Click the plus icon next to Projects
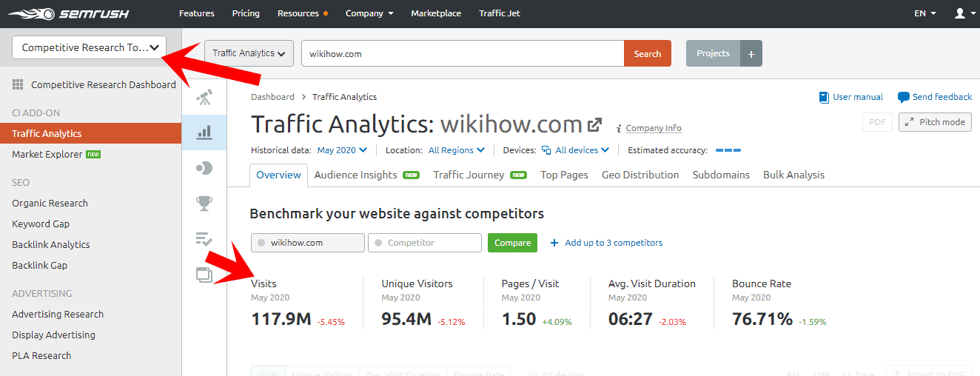The height and width of the screenshot is (376, 980). [751, 53]
